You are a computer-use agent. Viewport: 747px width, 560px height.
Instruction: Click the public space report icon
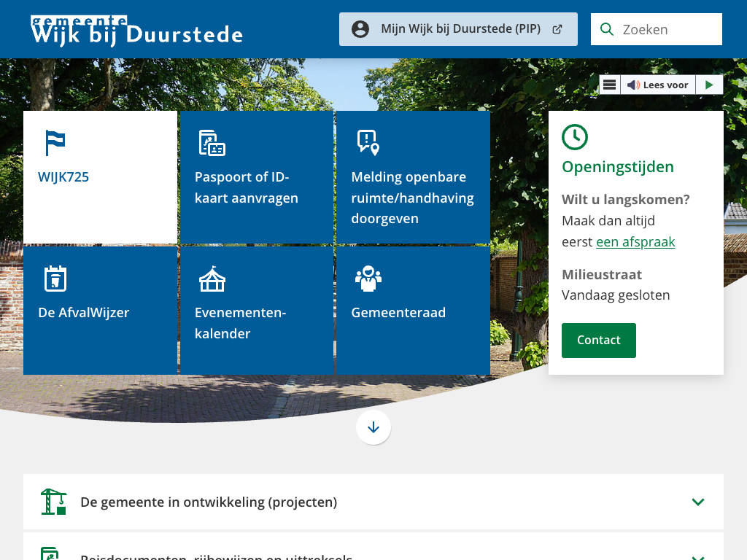click(368, 142)
